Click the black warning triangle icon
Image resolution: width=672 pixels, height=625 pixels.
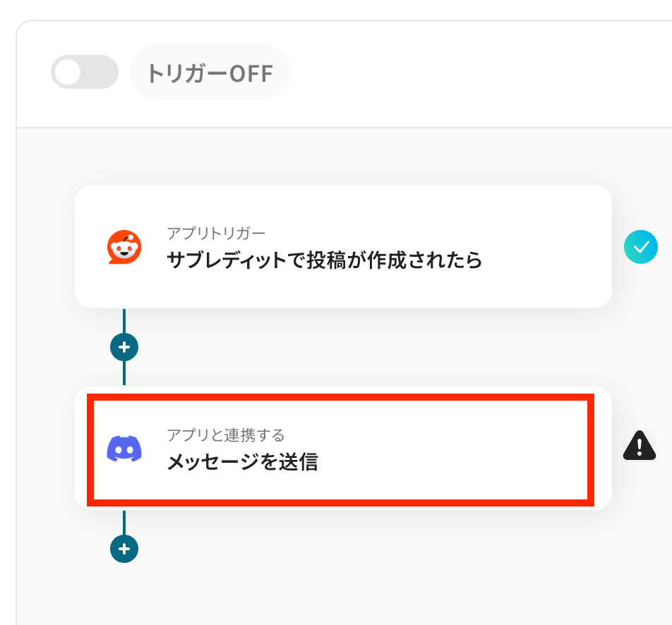(x=640, y=446)
